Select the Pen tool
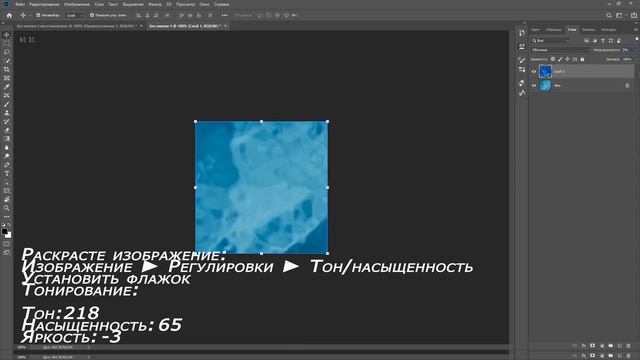Screen dimensions: 640x360 7,165
